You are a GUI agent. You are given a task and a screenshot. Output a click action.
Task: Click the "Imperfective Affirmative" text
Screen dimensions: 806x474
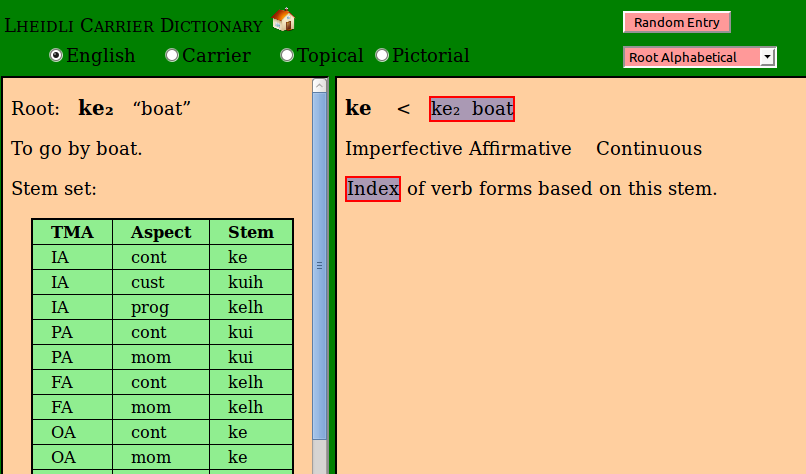point(458,149)
